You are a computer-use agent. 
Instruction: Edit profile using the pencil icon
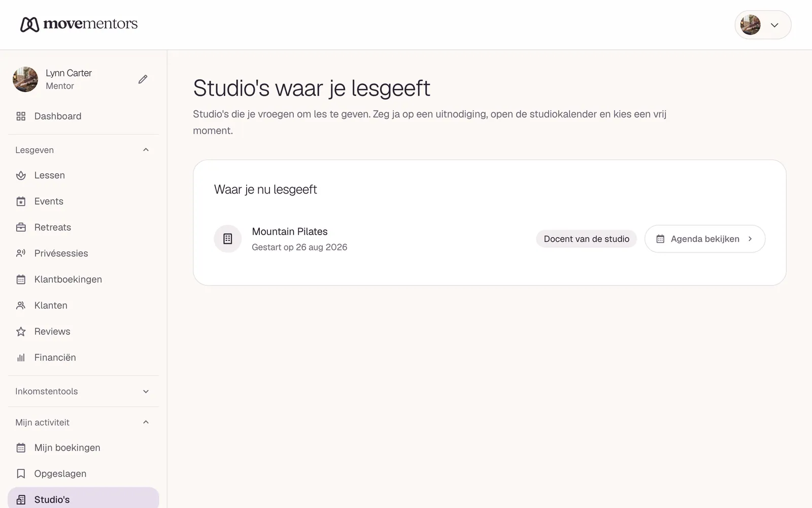click(x=143, y=79)
